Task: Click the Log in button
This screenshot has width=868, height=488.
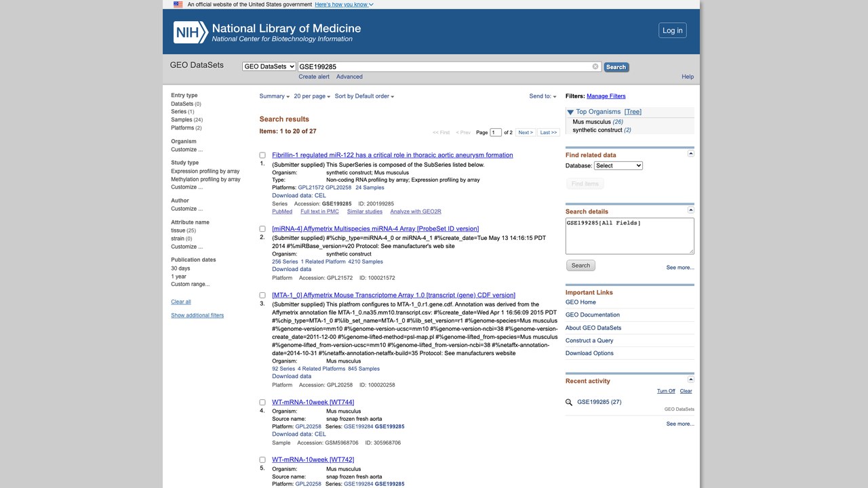Action: [x=673, y=30]
